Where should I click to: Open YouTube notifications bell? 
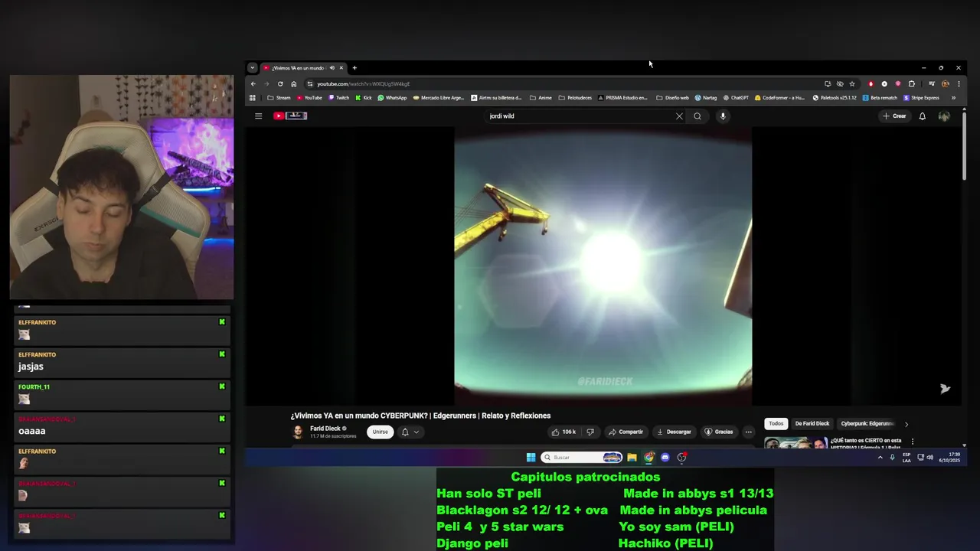tap(923, 116)
